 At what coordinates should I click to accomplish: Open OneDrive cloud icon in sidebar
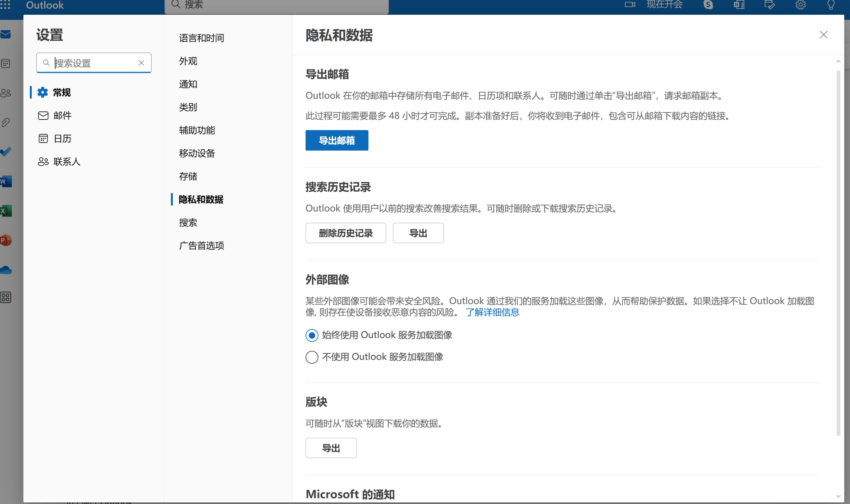[x=6, y=270]
